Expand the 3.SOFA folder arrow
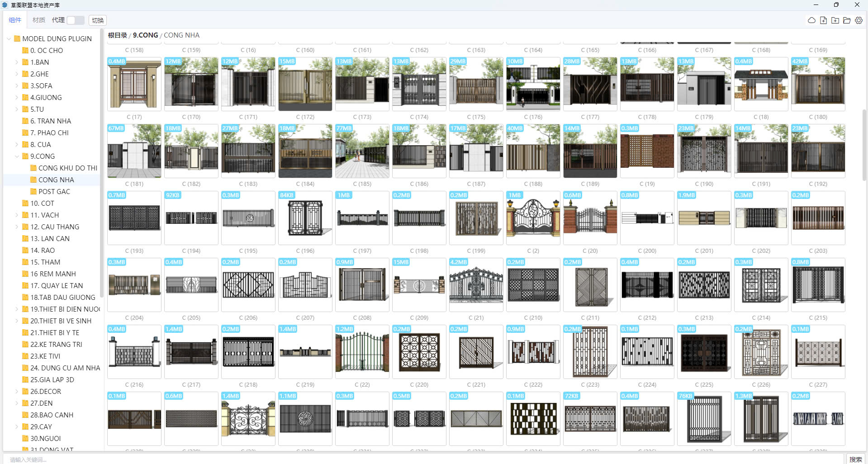The height and width of the screenshot is (464, 868). (x=17, y=86)
